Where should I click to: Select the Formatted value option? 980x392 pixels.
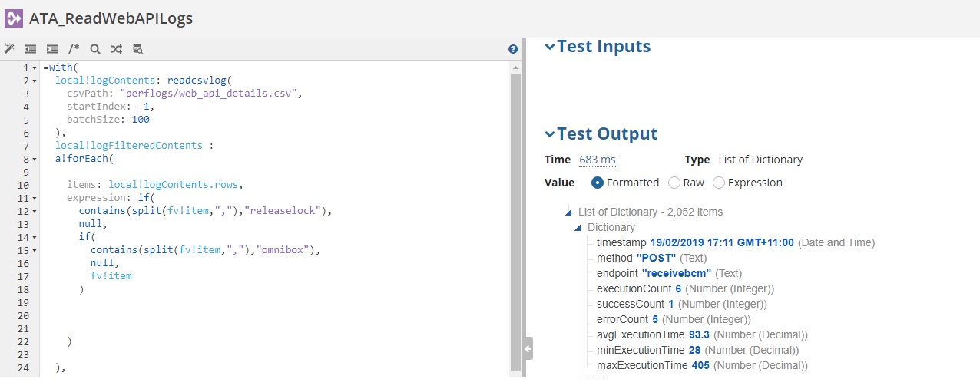[598, 183]
